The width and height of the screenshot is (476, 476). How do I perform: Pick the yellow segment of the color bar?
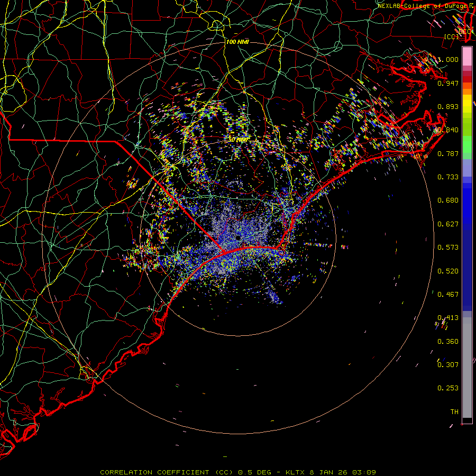click(x=467, y=103)
